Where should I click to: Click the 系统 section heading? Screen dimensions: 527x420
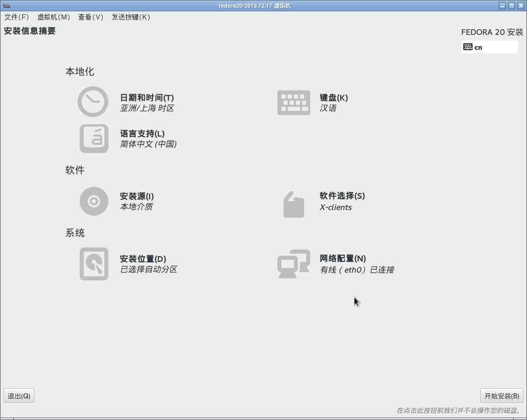pyautogui.click(x=75, y=233)
